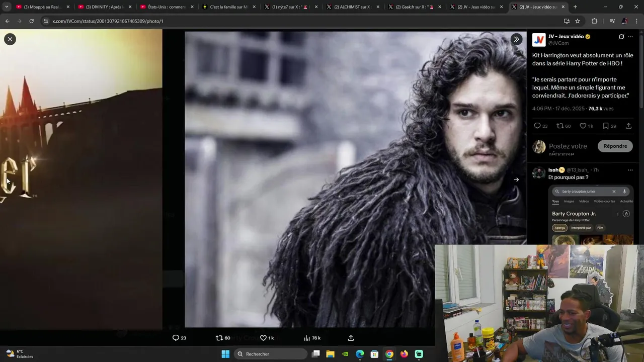Open the Barty Croupton Jr. image in reply
Screen dimensions: 644x362
[x=591, y=215]
